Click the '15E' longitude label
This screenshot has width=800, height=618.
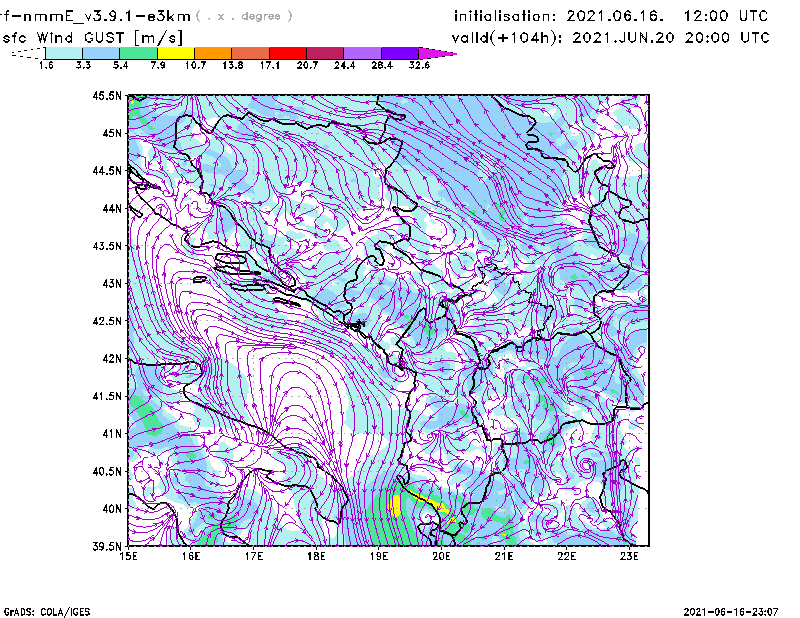click(128, 556)
